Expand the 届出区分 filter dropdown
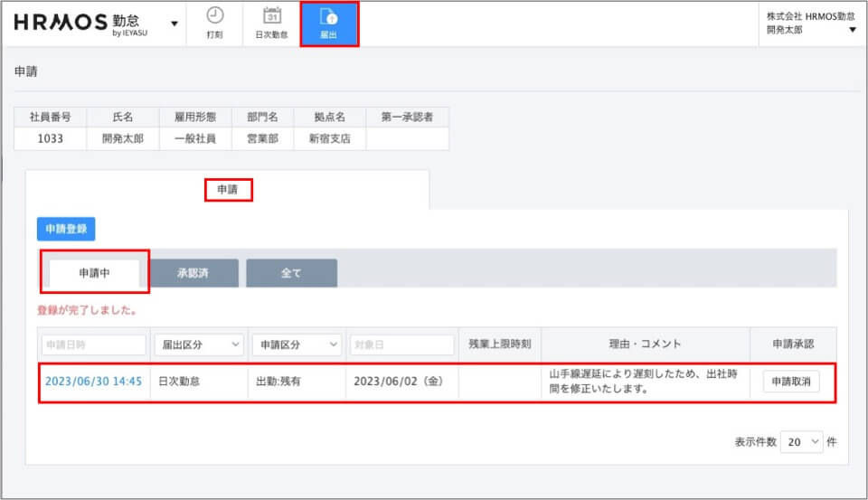Screen dimensions: 868x500 [198, 344]
